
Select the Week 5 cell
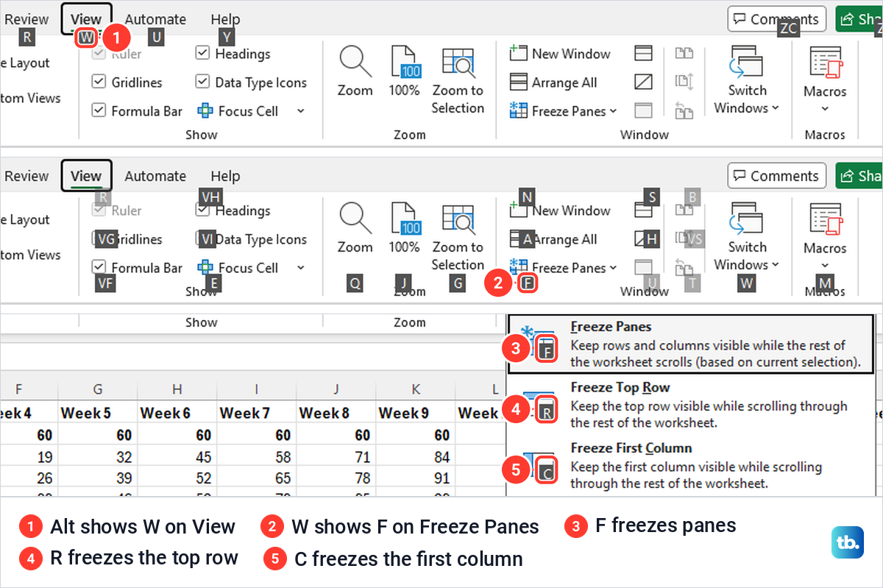(98, 413)
